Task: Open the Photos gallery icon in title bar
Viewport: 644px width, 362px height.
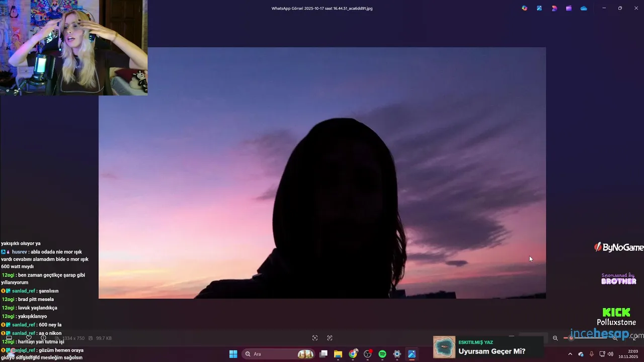Action: pos(539,8)
